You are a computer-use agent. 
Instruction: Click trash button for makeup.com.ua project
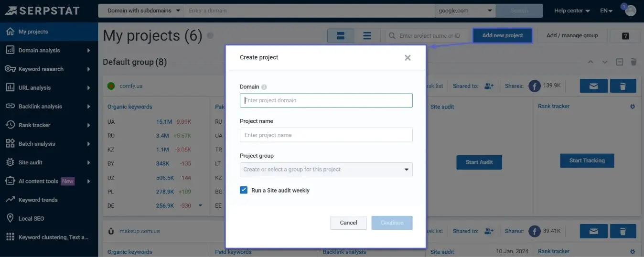[x=623, y=231]
